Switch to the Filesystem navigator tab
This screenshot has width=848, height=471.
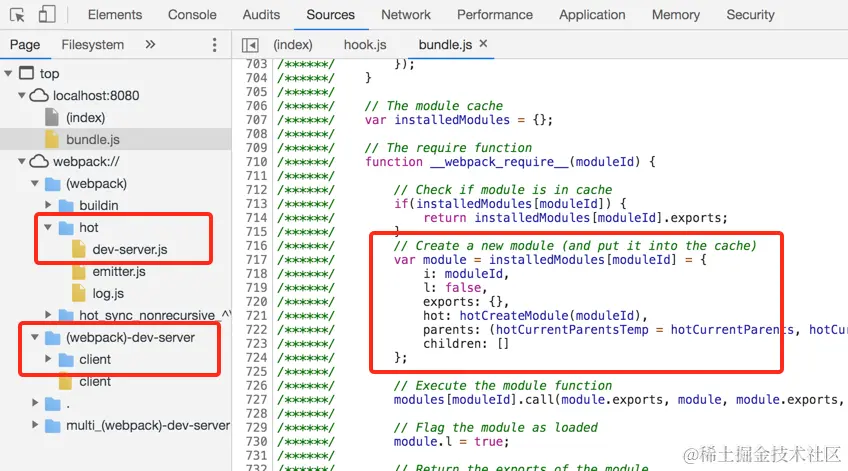point(92,45)
